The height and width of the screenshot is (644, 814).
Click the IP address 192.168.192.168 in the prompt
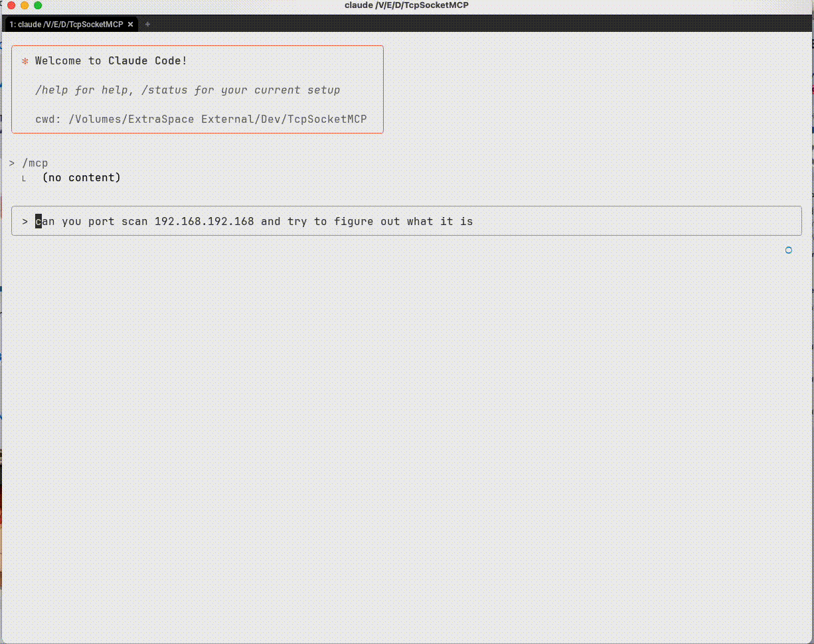[x=204, y=221]
